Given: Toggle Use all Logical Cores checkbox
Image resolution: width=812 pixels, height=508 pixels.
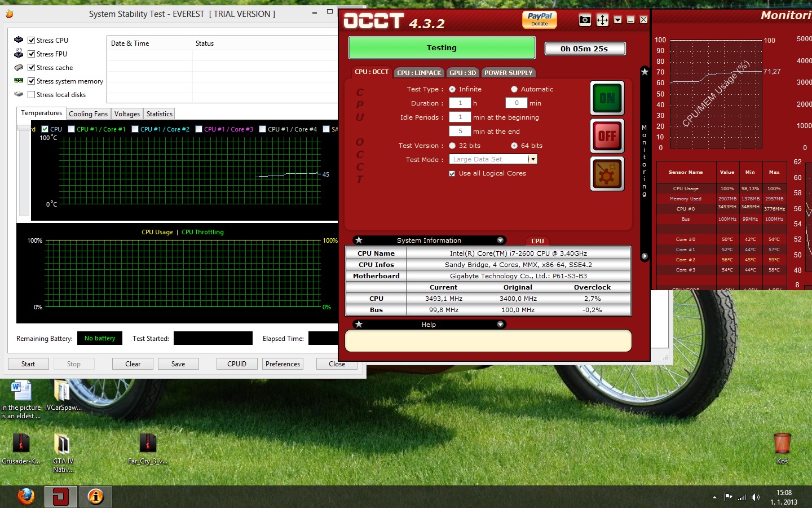Looking at the screenshot, I should 452,174.
